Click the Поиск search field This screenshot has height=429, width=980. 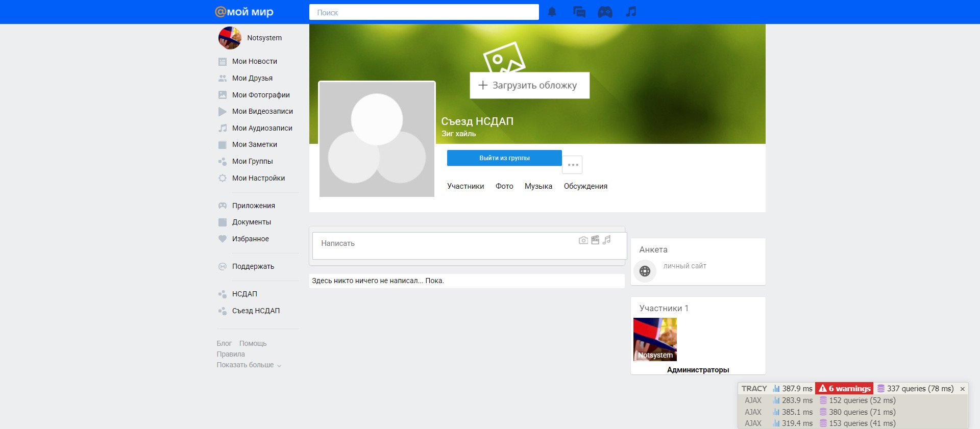[424, 12]
